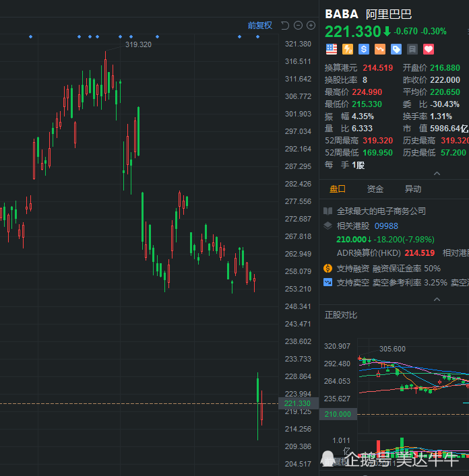Open the 前复权 price adjustment setting
Image resolution: width=469 pixels, height=476 pixels.
pos(259,26)
